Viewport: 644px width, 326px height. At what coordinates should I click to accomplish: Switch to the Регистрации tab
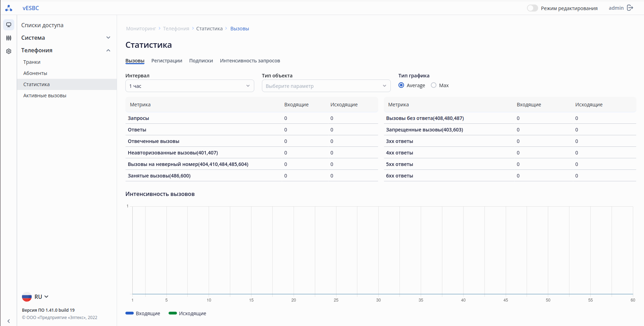click(166, 61)
